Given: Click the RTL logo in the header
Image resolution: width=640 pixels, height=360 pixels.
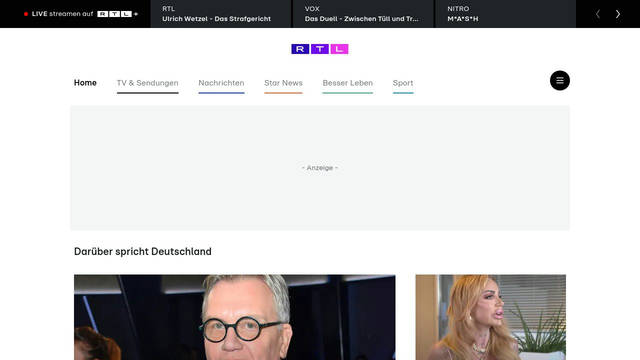Looking at the screenshot, I should coord(320,49).
